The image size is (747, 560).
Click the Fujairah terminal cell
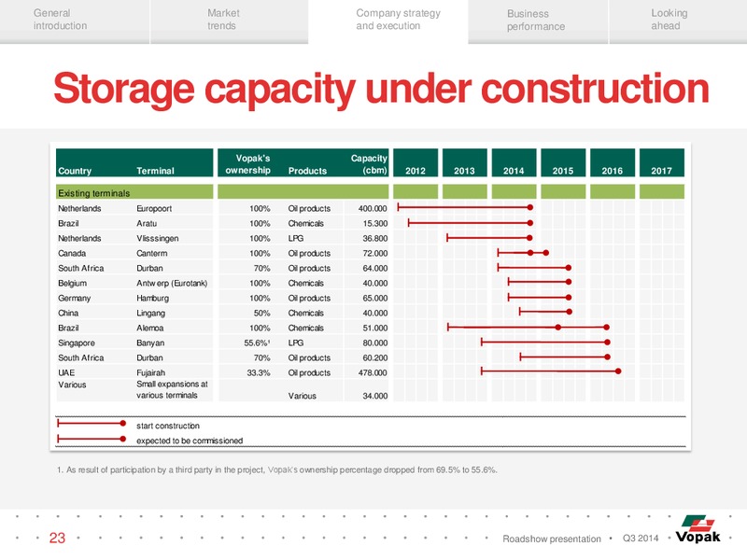tap(150, 372)
